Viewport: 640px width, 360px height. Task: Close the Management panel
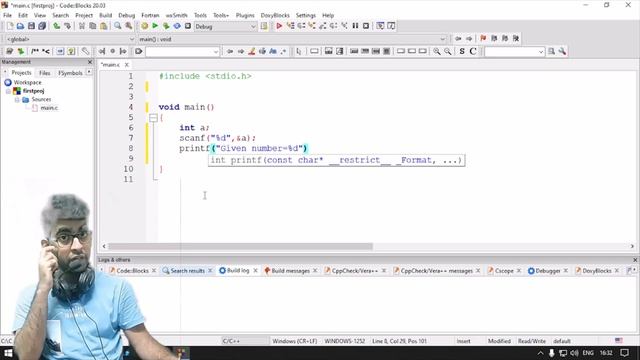point(90,62)
